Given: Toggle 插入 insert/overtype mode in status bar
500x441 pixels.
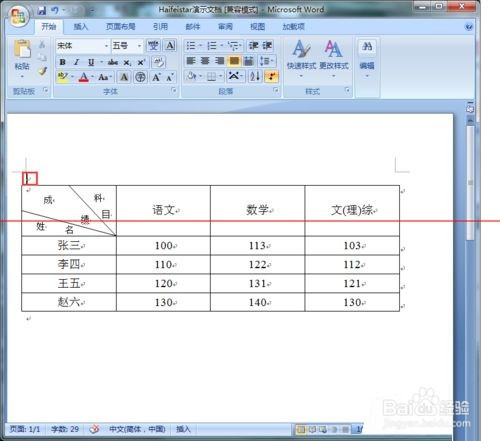Looking at the screenshot, I should pos(183,429).
